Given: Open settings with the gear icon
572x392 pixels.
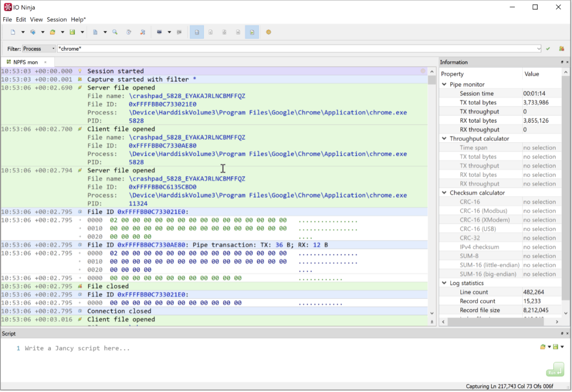Looking at the screenshot, I should coord(269,32).
